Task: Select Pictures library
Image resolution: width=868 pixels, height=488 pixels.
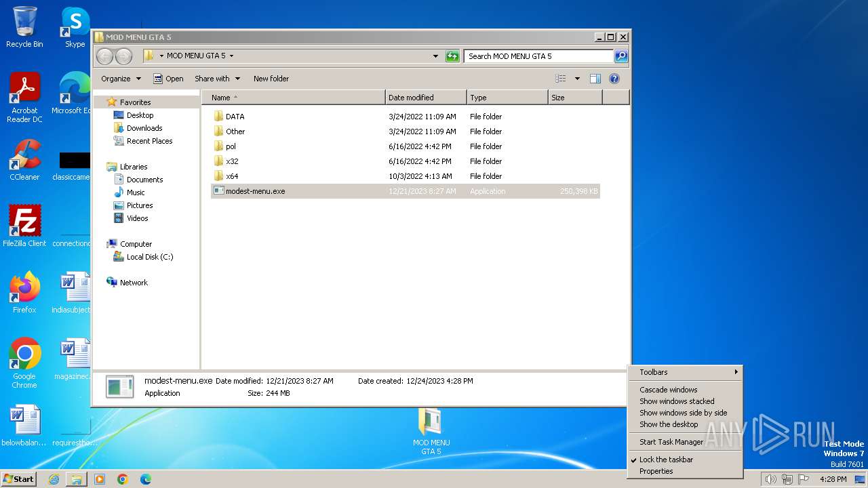Action: pos(133,205)
